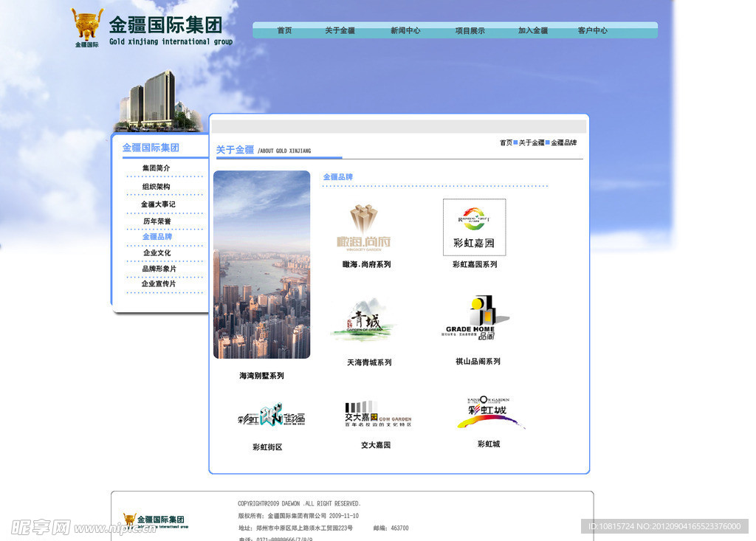Screen dimensions: 756x541
Task: Open 客户中心 in top navigation
Action: (x=593, y=30)
